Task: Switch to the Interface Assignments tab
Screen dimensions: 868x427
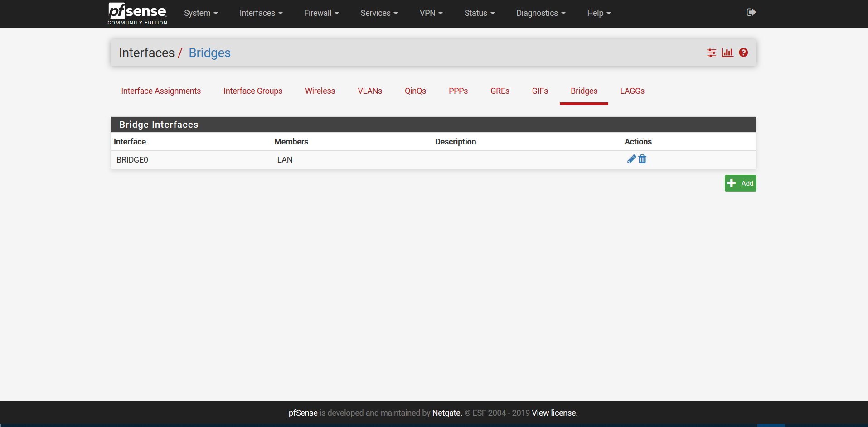Action: coord(161,91)
